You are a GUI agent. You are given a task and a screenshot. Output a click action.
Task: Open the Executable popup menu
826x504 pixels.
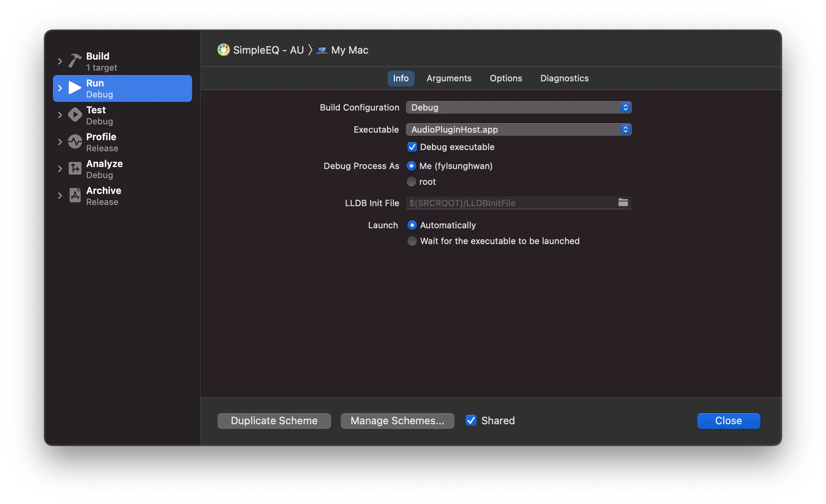(518, 130)
